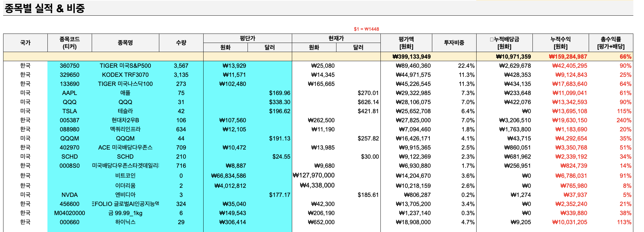
Task: Click the ticker cell 329650
Action: coord(70,75)
